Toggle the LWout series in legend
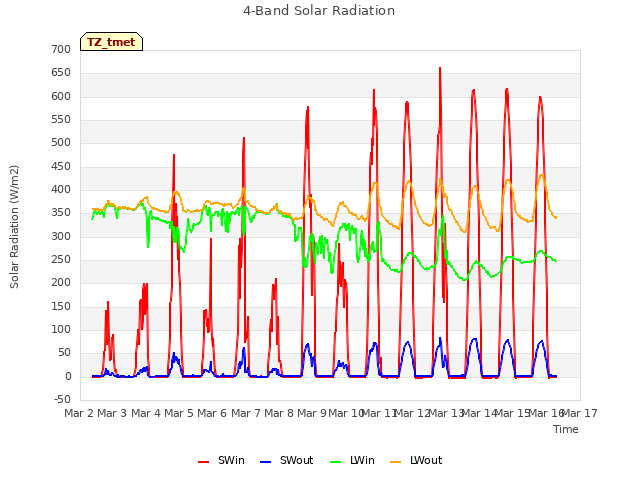Screen dimensions: 640x480 (416, 460)
